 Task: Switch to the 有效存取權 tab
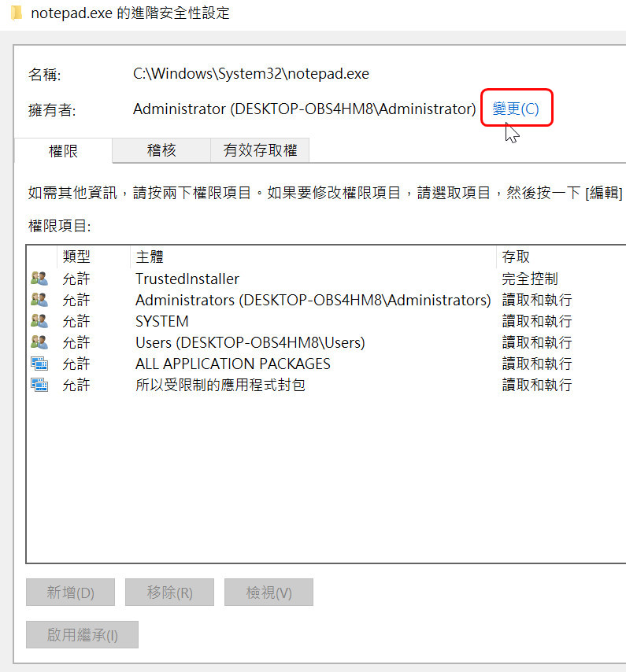(x=260, y=150)
